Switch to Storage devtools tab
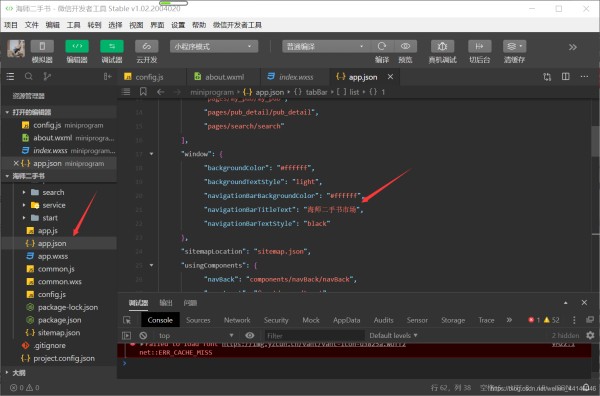Viewport: 600px width, 396px height. (x=453, y=320)
